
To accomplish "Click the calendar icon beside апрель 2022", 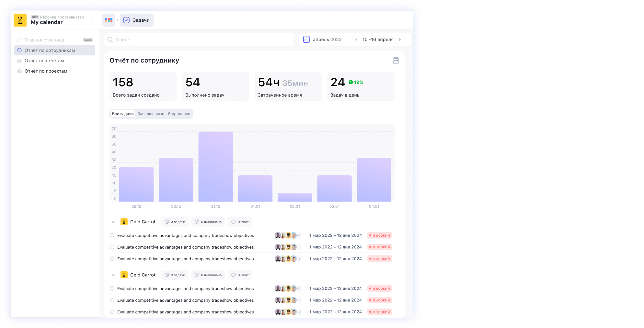I will 306,40.
